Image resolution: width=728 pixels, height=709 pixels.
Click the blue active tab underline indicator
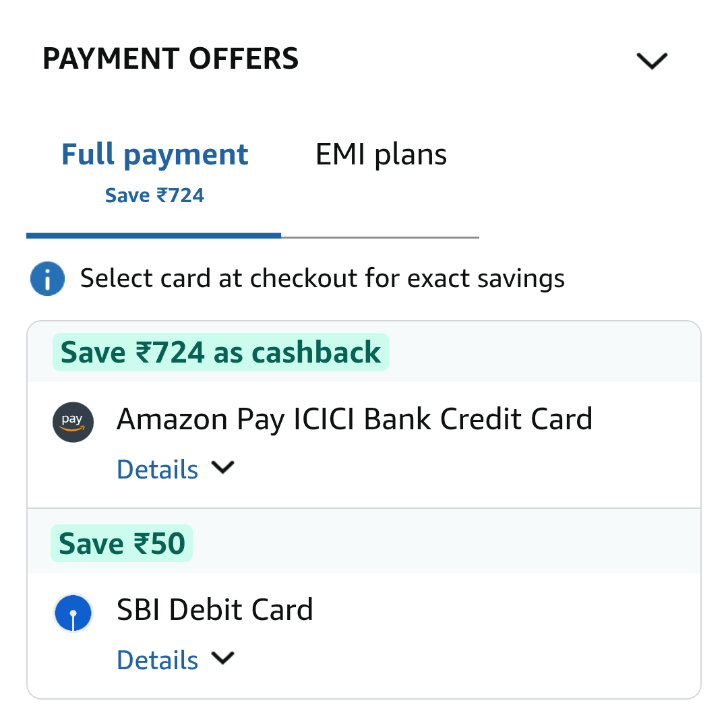[154, 236]
